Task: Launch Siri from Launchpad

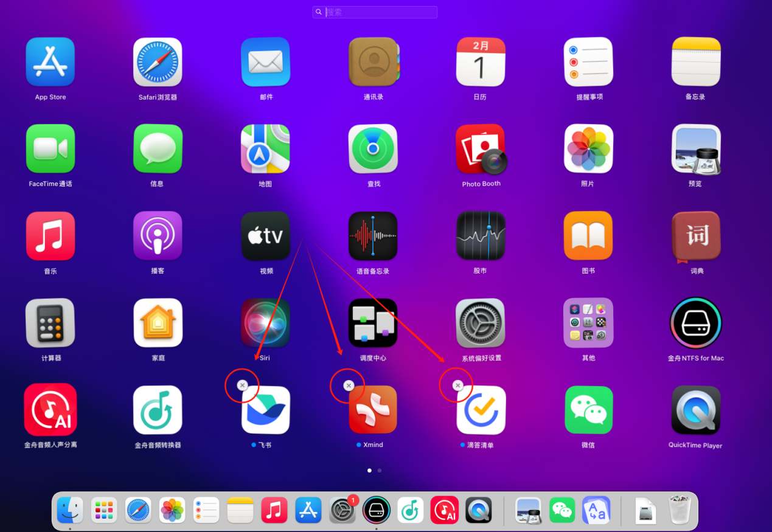Action: [266, 323]
